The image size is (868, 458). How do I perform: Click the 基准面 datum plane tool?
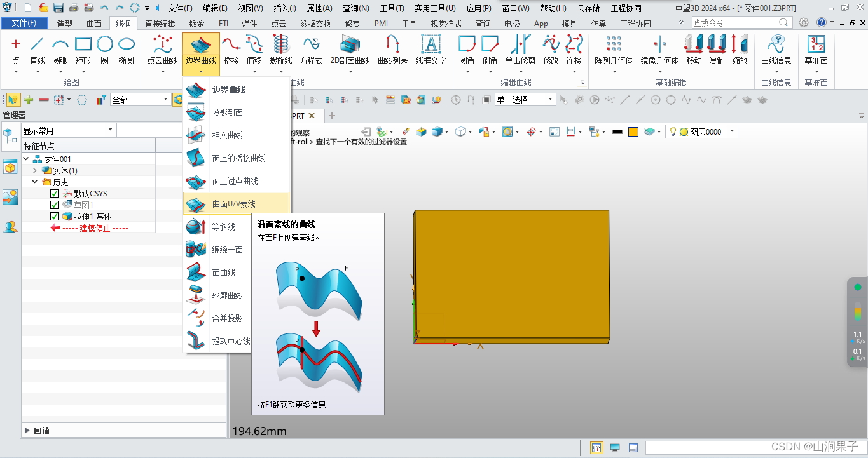click(816, 50)
